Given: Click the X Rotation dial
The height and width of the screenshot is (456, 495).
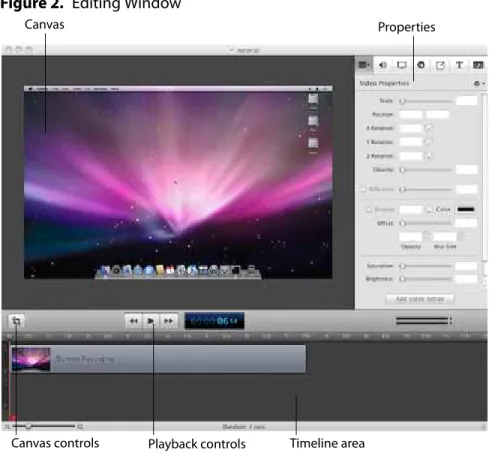Looking at the screenshot, I should pos(428,128).
